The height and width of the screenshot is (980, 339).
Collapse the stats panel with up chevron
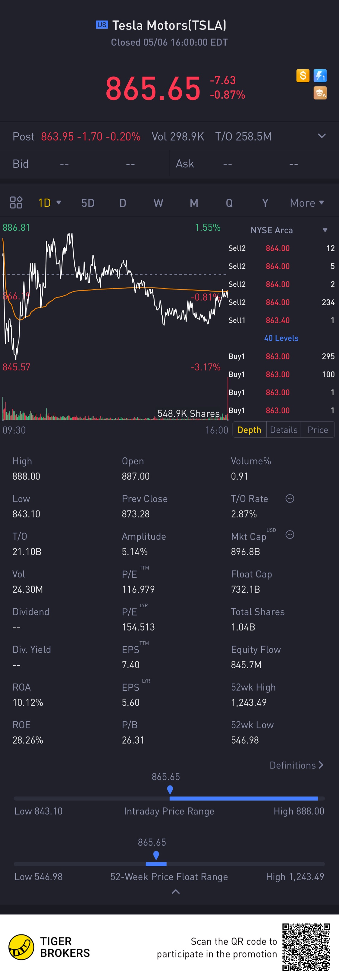176,892
